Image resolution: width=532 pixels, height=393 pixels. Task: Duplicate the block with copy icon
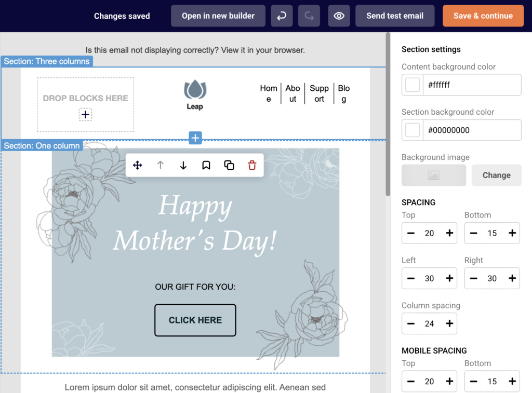pyautogui.click(x=229, y=165)
